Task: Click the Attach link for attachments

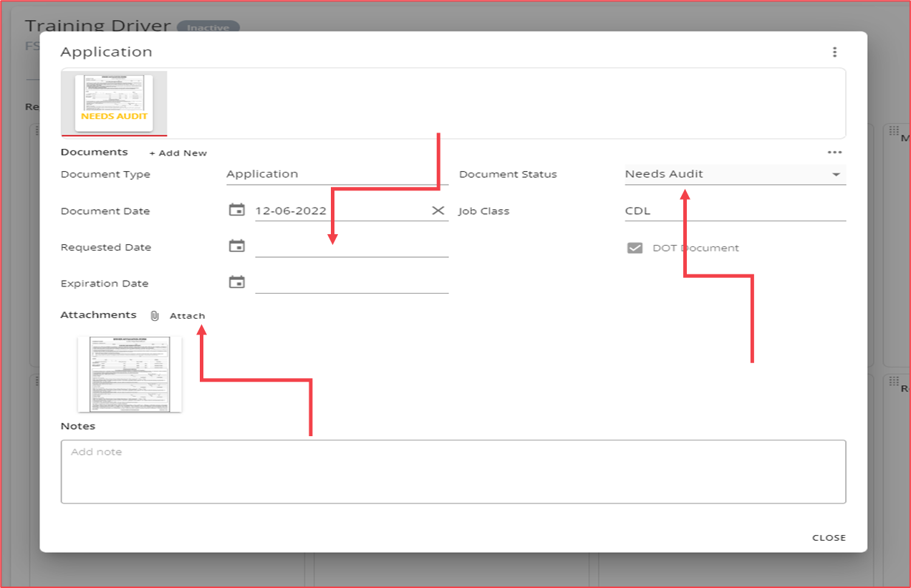Action: (x=187, y=315)
